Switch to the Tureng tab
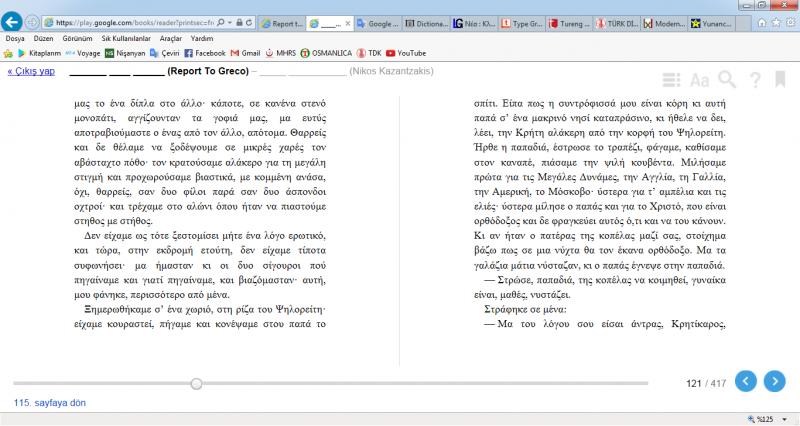This screenshot has width=800, height=426. tap(570, 23)
